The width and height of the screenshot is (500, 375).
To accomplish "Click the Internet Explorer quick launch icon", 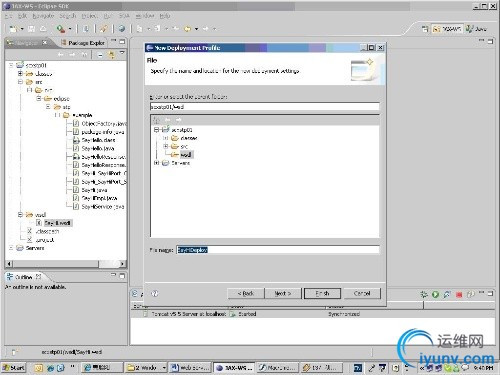I will (50, 368).
